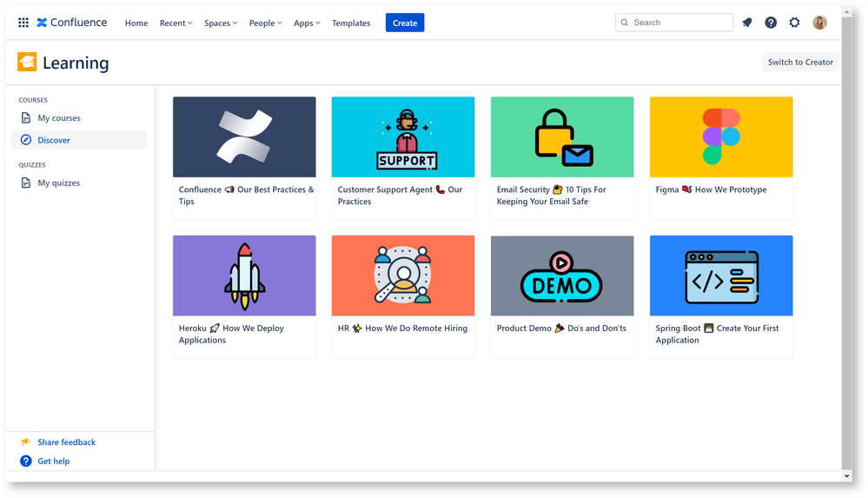Screen dimensions: 868x498
Task: Expand the Spaces dropdown
Action: (221, 23)
